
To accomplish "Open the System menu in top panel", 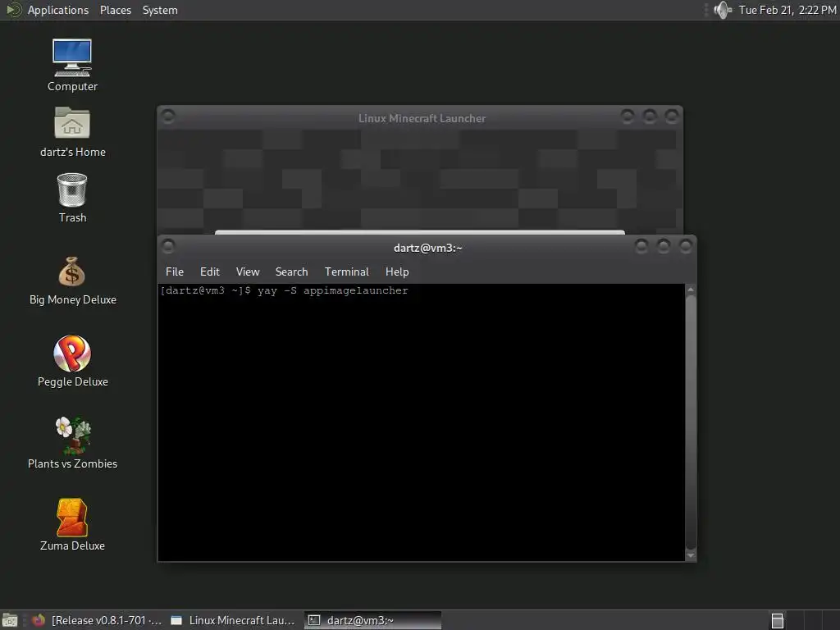I will (x=160, y=10).
